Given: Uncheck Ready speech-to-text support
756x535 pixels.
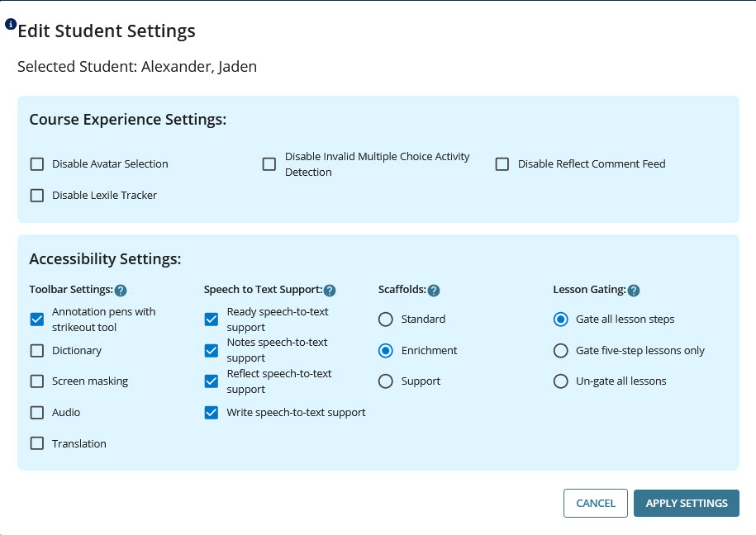Looking at the screenshot, I should (212, 320).
